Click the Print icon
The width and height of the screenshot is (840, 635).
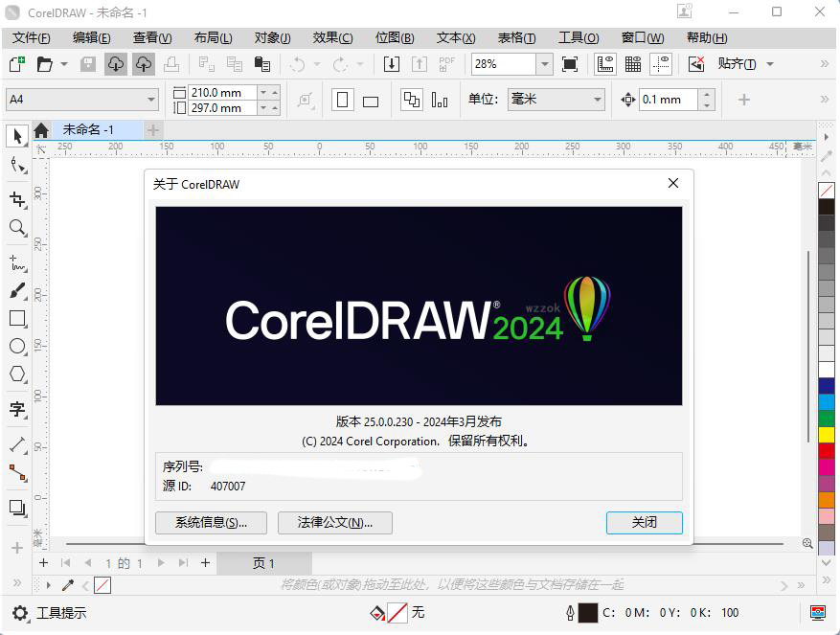(x=171, y=64)
